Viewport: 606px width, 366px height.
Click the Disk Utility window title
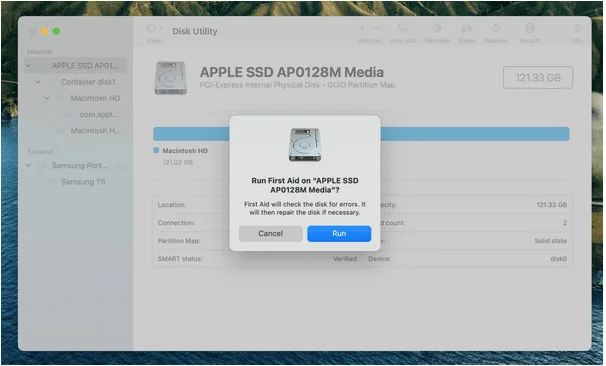point(195,31)
